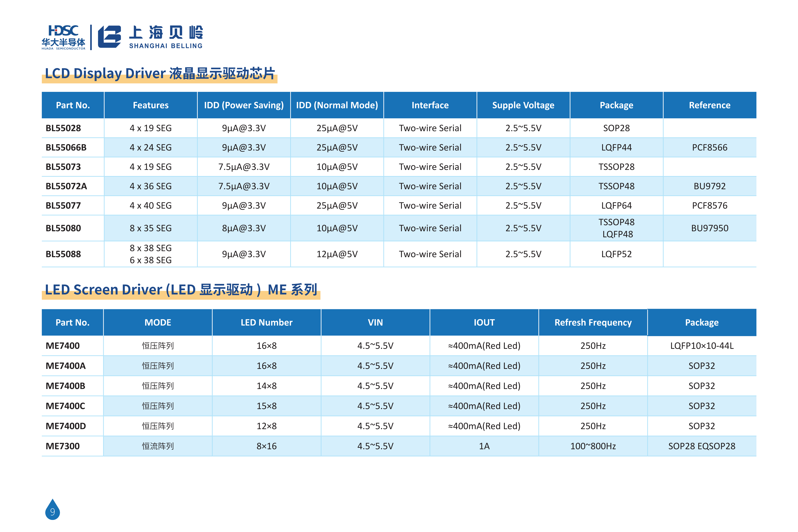Click the 1A IOUT cell
The image size is (798, 532).
(484, 446)
